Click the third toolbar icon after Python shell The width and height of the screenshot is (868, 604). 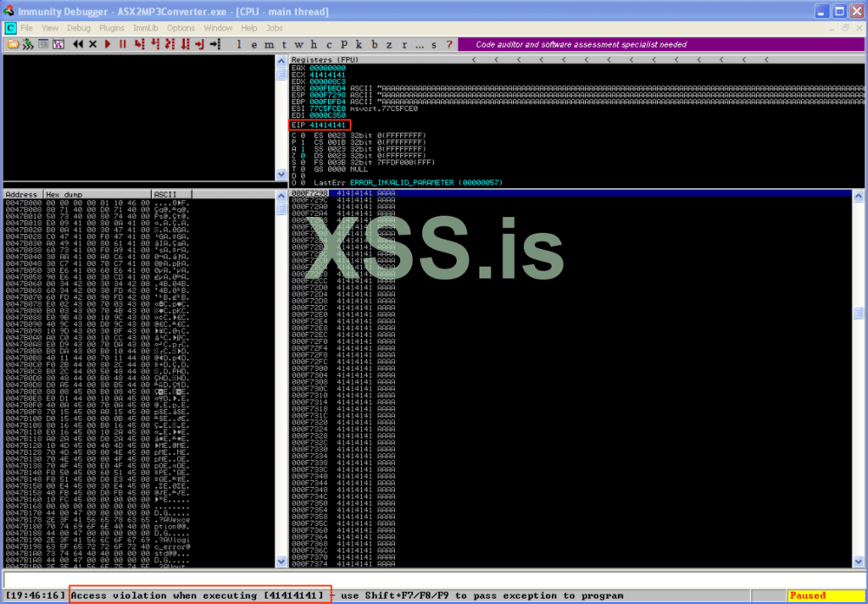pyautogui.click(x=43, y=44)
